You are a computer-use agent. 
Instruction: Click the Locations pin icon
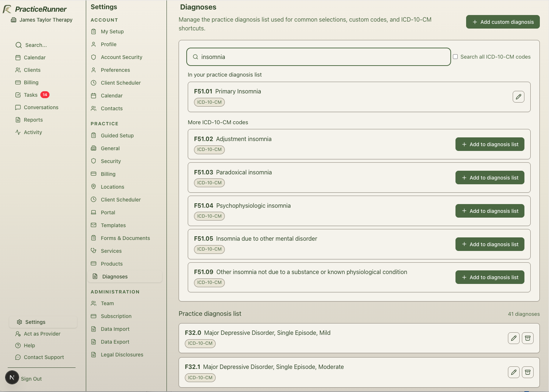pos(94,186)
